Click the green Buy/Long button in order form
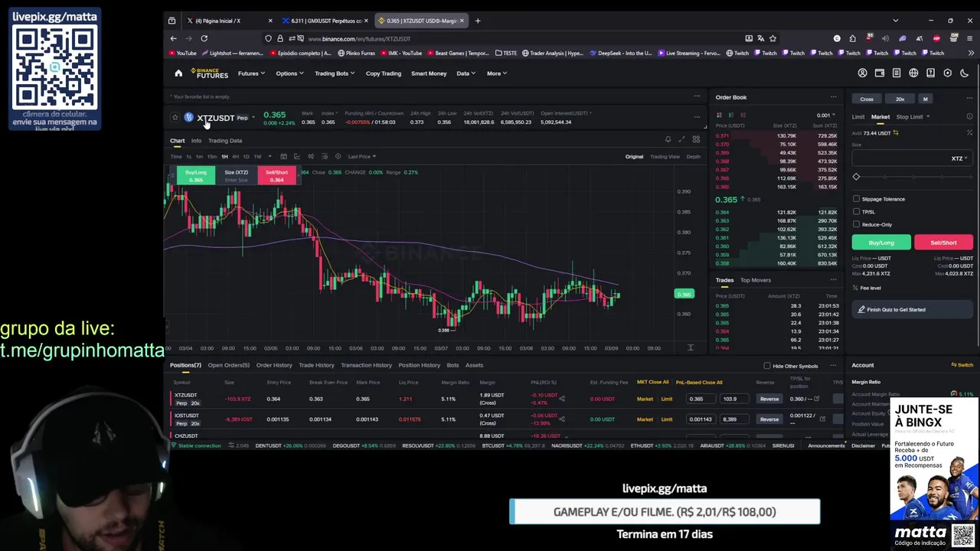This screenshot has width=980, height=551. (881, 243)
